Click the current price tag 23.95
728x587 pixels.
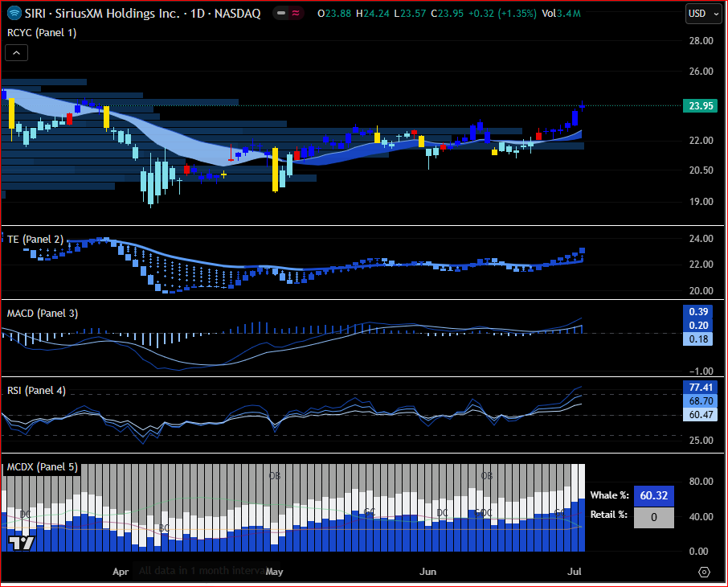click(700, 106)
